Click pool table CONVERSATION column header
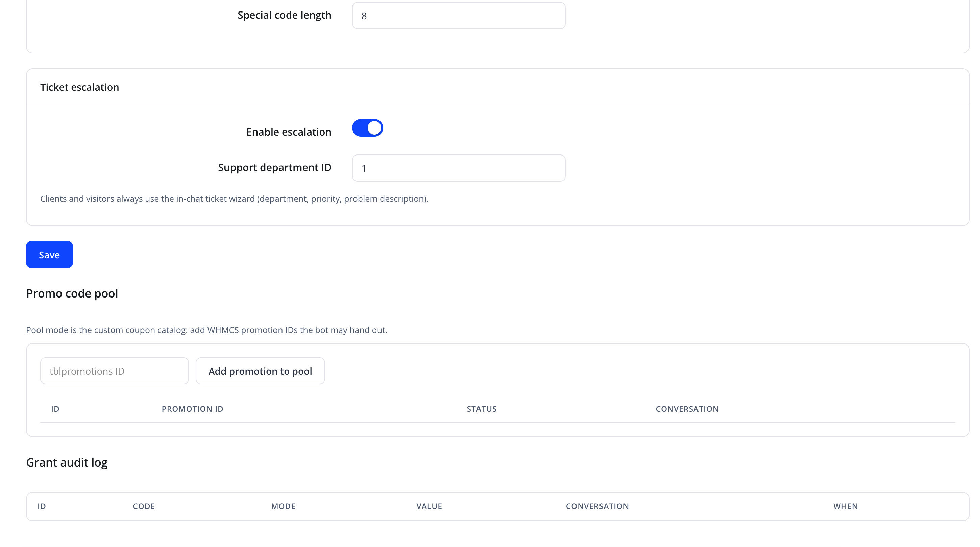 point(687,409)
